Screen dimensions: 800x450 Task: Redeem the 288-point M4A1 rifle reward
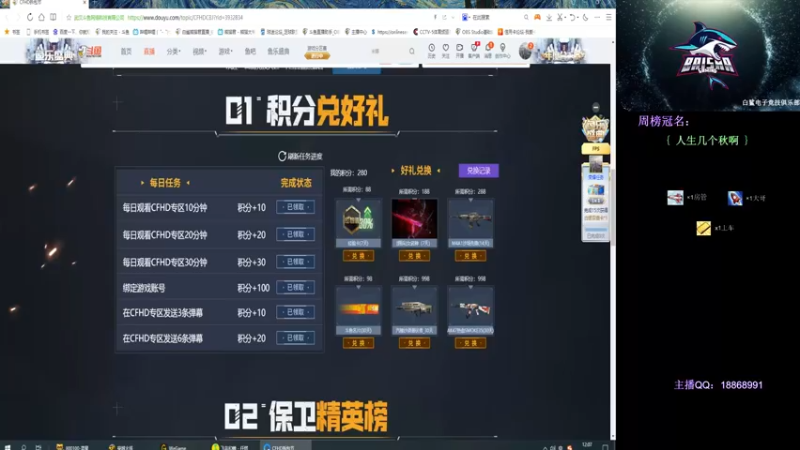(470, 256)
